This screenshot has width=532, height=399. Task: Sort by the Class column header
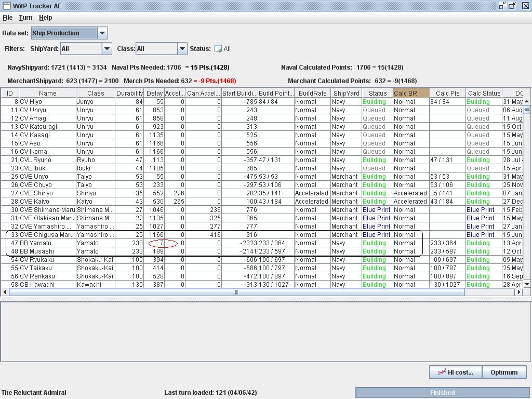click(x=96, y=94)
